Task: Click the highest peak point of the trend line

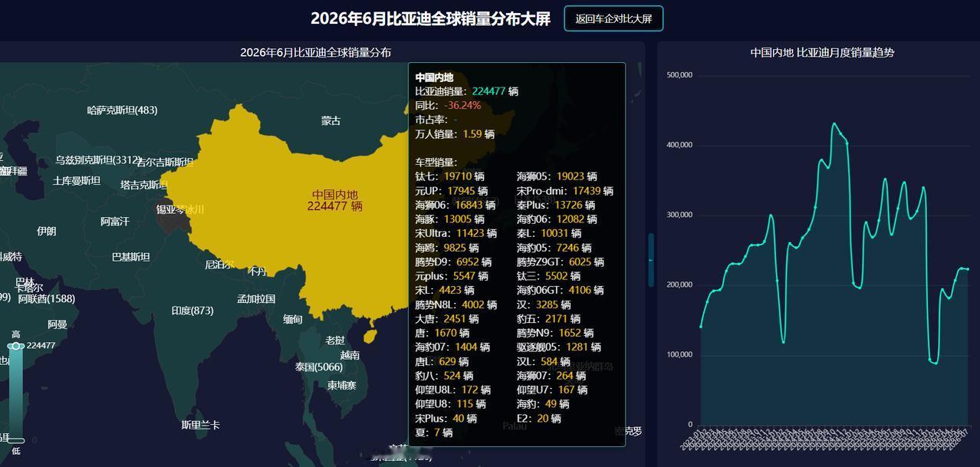Action: [834, 123]
